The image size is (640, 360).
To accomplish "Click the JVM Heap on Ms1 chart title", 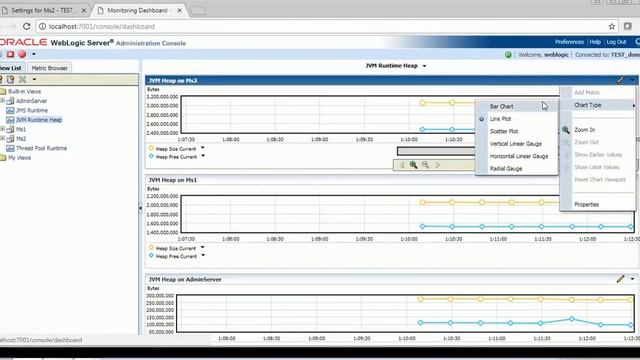I will click(x=173, y=180).
